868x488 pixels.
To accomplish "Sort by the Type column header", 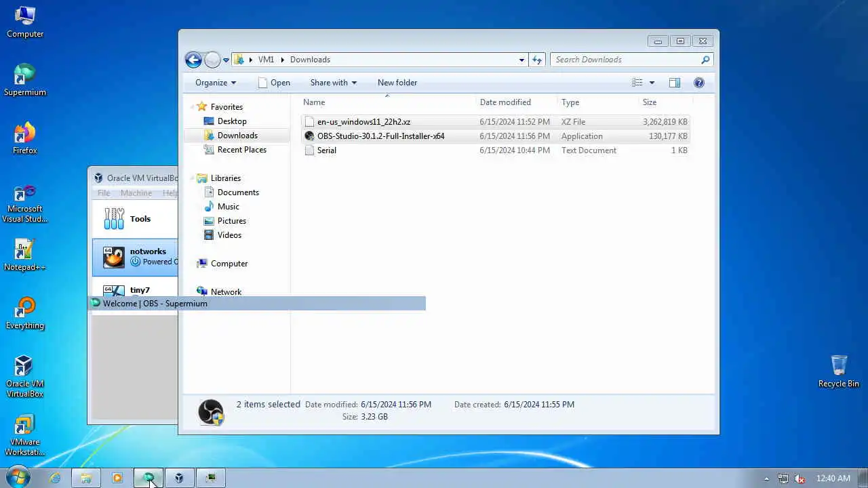I will pyautogui.click(x=599, y=102).
